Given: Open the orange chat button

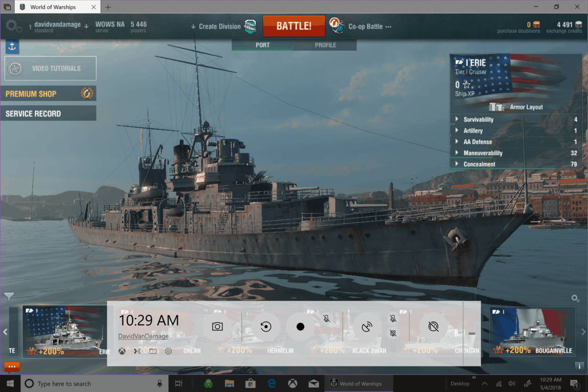Looking at the screenshot, I should click(x=12, y=366).
